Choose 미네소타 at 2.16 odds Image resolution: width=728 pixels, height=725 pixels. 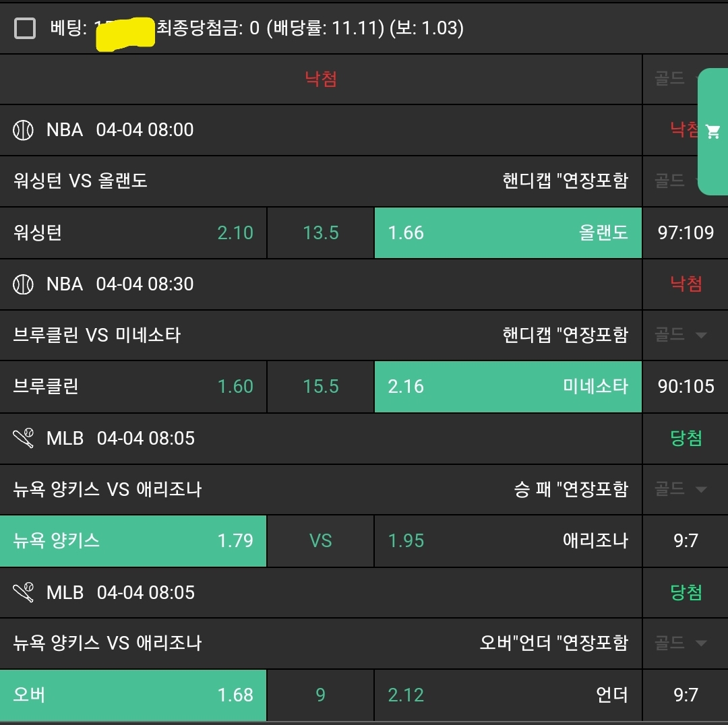[508, 387]
